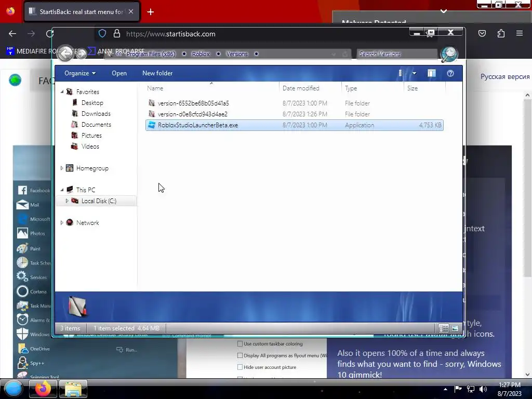This screenshot has height=399, width=532.
Task: Open the Organize menu
Action: [x=80, y=73]
